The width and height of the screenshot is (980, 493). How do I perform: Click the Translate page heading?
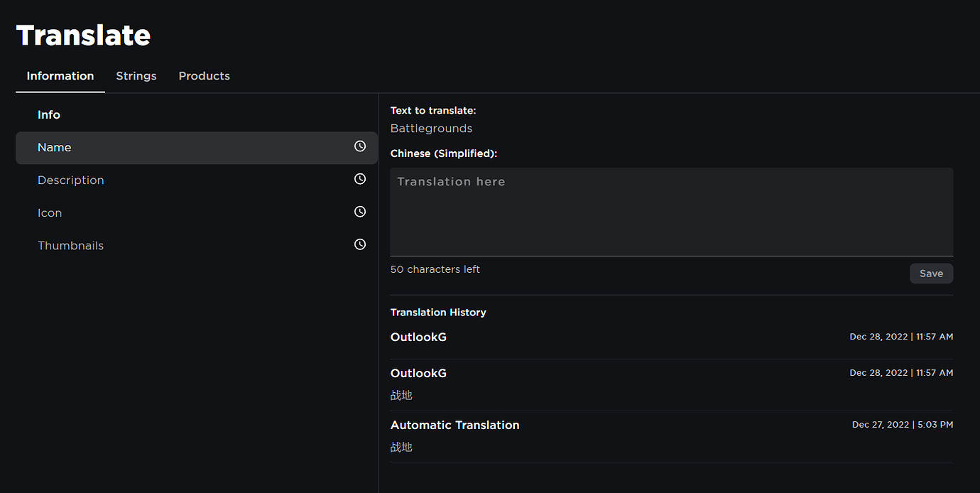83,34
